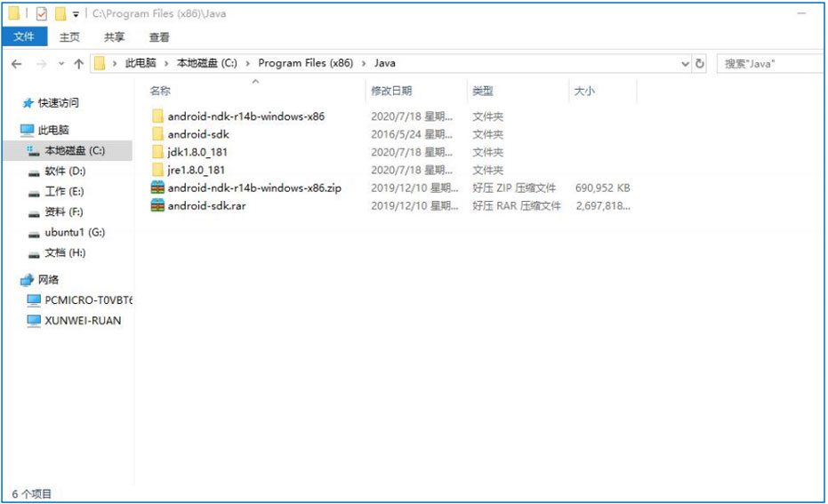Image resolution: width=828 pixels, height=504 pixels.
Task: Sort by the 名称 column header
Action: point(159,91)
